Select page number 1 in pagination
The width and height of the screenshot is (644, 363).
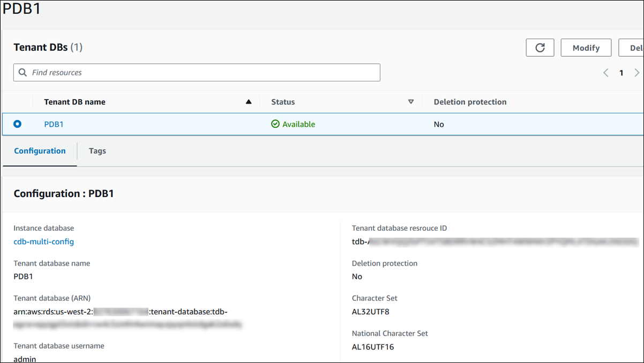(621, 72)
